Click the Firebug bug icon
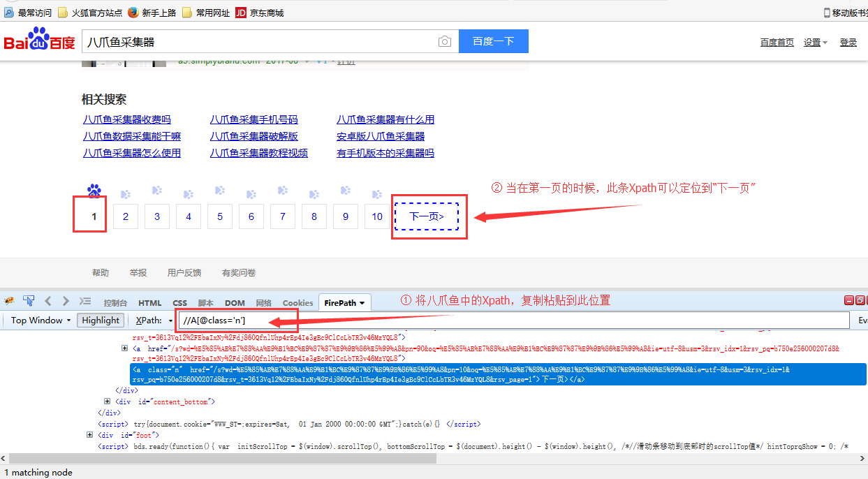The height and width of the screenshot is (479, 868). click(x=9, y=302)
